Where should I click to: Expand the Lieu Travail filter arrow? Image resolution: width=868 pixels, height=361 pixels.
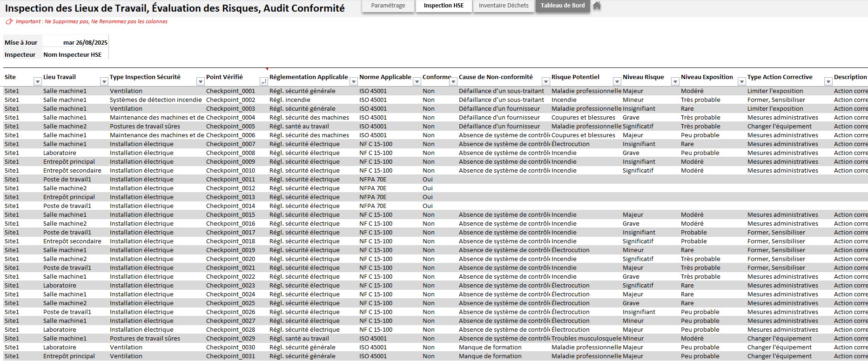[104, 82]
